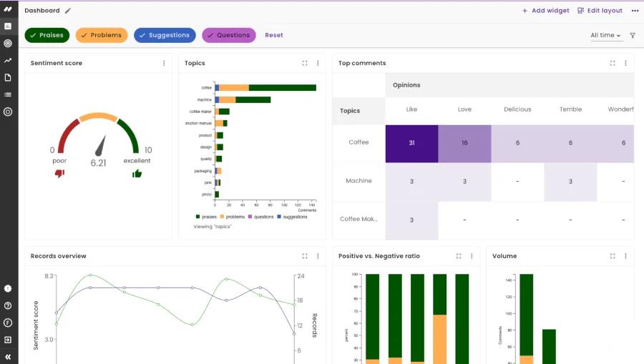Toggle the Suggestions filter chip
Image resolution: width=644 pixels, height=364 pixels.
165,35
